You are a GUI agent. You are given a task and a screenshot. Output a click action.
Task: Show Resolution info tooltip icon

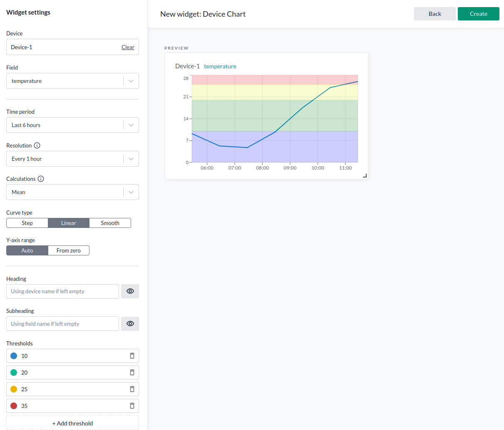point(37,145)
